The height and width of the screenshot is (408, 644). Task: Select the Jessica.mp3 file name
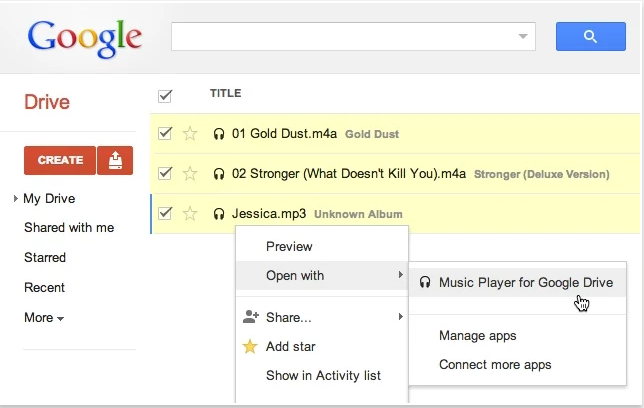click(x=269, y=214)
